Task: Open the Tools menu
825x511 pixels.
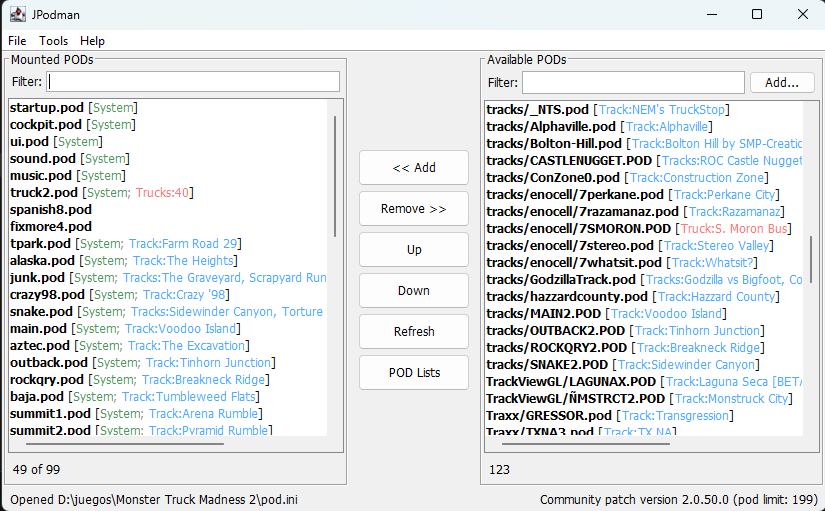Action: click(53, 41)
